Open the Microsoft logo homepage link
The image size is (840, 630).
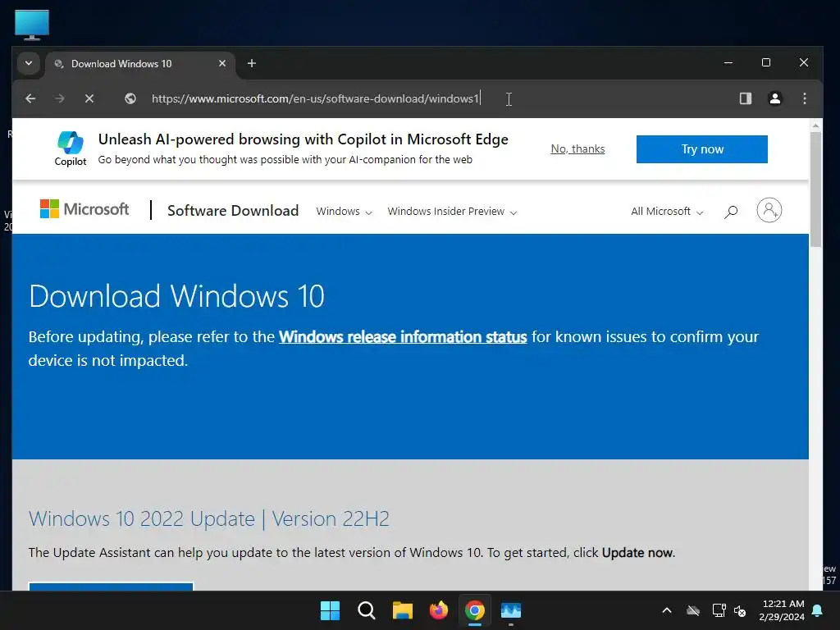point(84,209)
